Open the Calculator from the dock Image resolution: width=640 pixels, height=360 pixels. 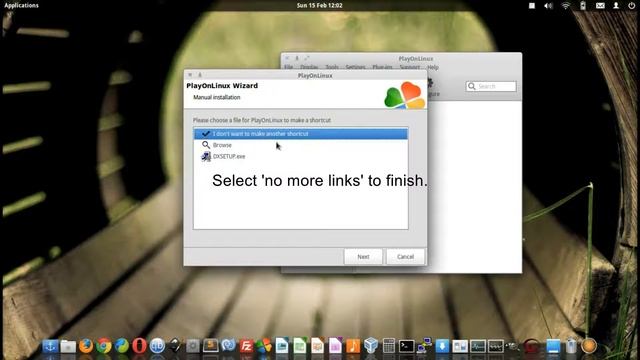click(x=389, y=346)
